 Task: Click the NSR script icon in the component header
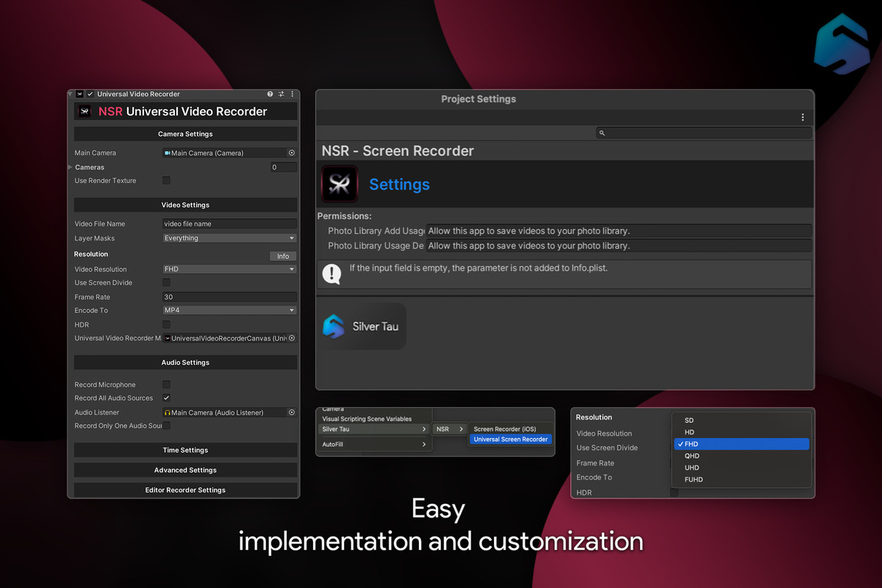[80, 94]
